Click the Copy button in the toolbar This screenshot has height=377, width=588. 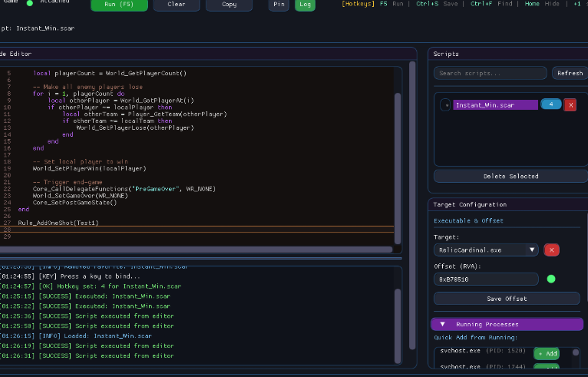(x=228, y=5)
